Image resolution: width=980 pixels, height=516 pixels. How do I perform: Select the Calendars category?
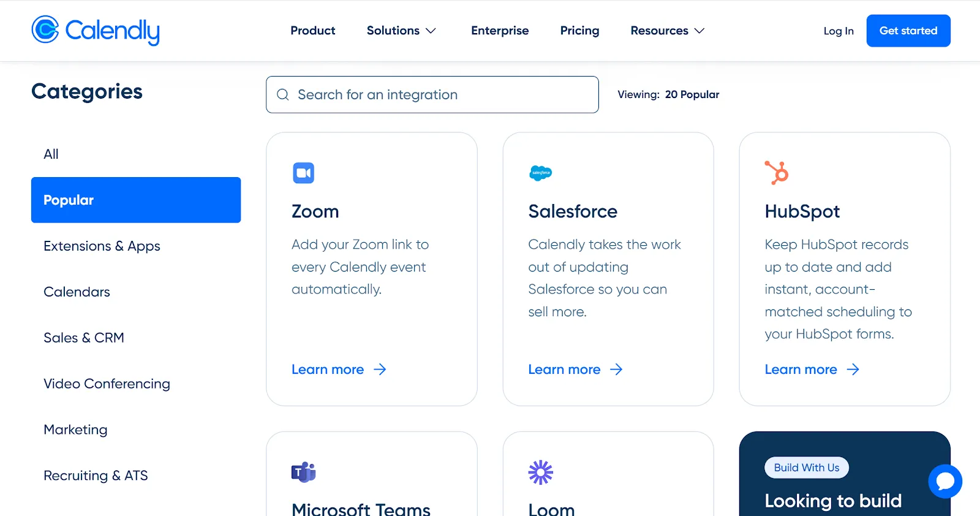tap(136, 292)
